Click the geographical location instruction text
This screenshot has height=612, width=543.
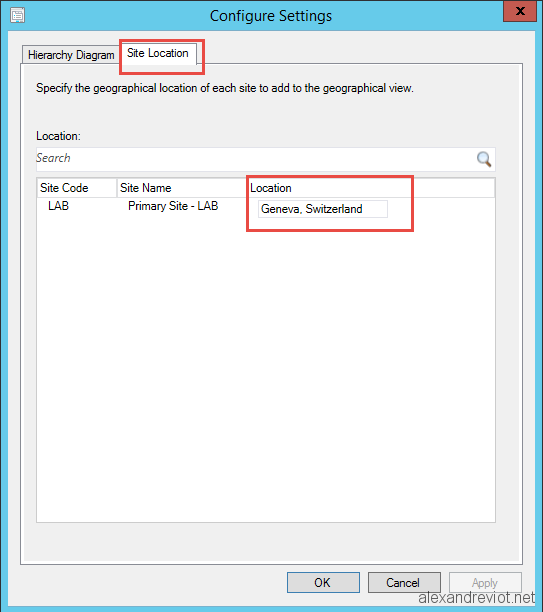coord(225,88)
